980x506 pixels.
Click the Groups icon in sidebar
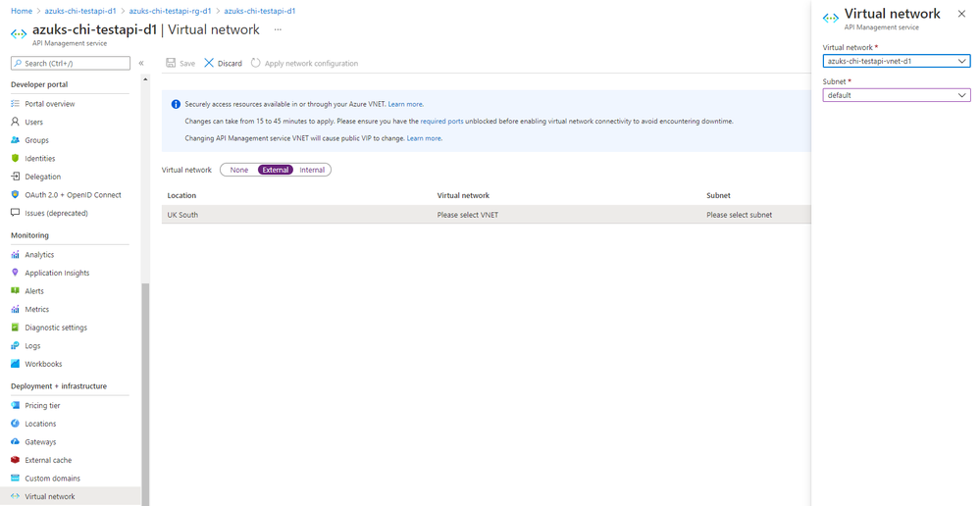pos(16,140)
